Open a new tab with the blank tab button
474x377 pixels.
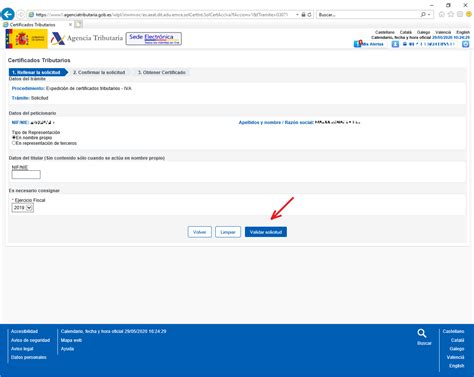78,24
